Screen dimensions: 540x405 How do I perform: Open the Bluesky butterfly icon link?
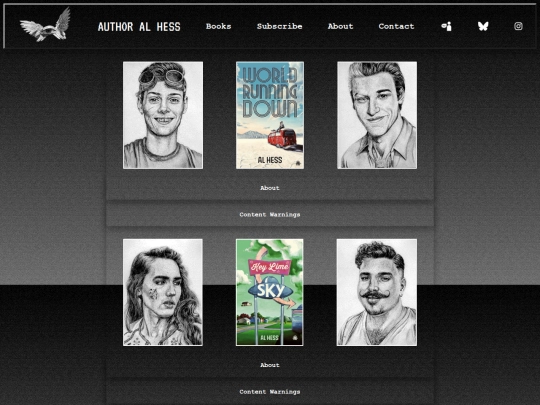tap(483, 26)
